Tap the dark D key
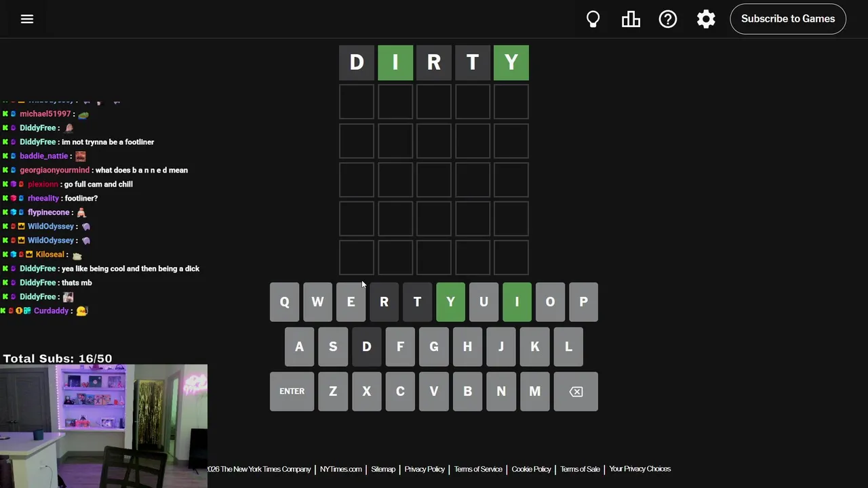 tap(367, 347)
